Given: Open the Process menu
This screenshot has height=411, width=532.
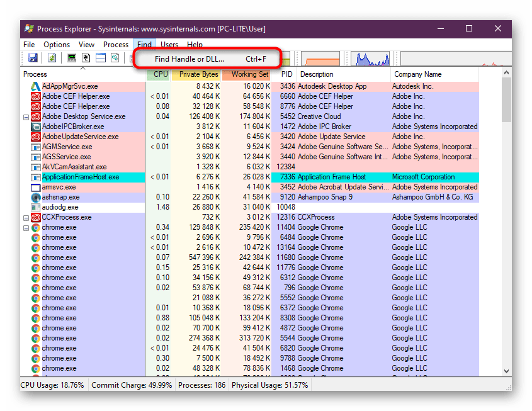Looking at the screenshot, I should point(116,45).
